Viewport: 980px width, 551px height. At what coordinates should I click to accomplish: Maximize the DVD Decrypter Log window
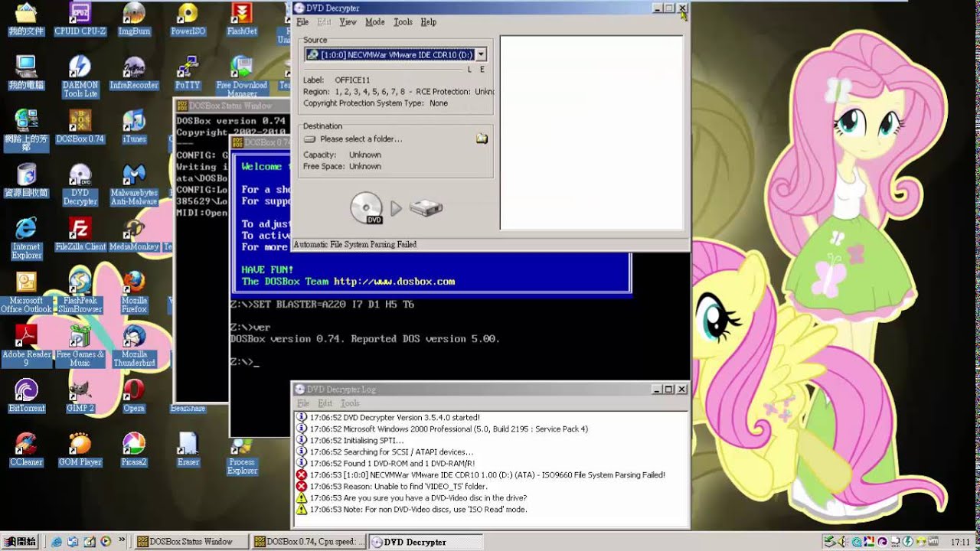click(x=668, y=390)
